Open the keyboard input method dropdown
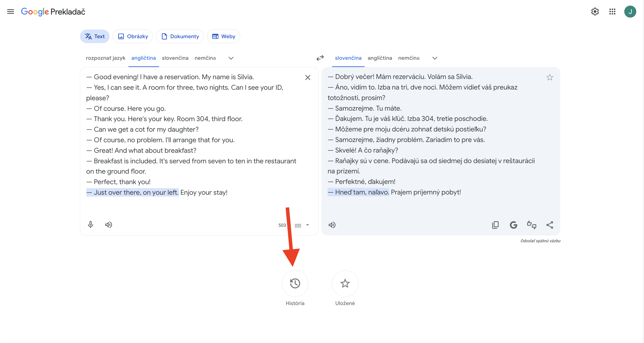The width and height of the screenshot is (644, 343). point(308,225)
